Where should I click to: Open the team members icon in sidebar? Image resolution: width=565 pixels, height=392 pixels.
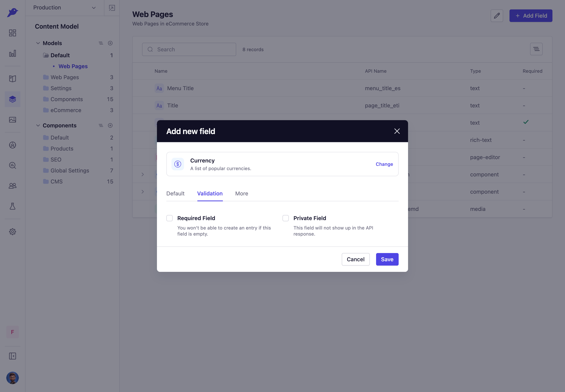pyautogui.click(x=13, y=186)
